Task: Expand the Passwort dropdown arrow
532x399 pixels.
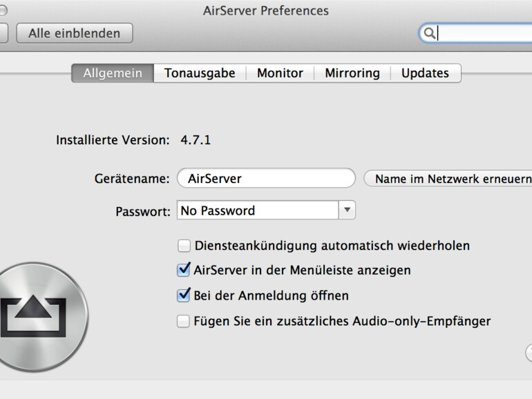Action: pos(347,211)
